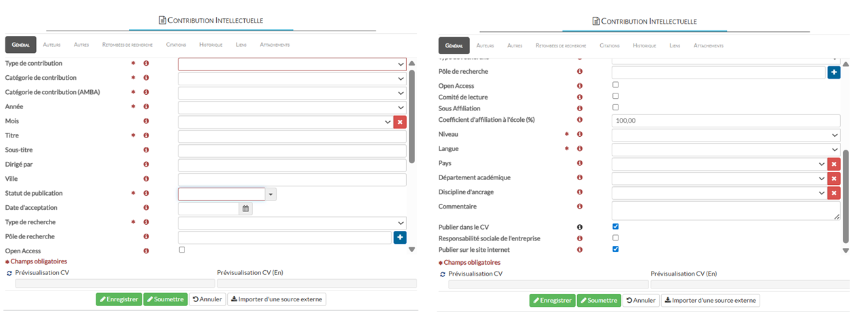Click into the Sous-titre text field
This screenshot has height=321, width=868.
pyautogui.click(x=292, y=150)
